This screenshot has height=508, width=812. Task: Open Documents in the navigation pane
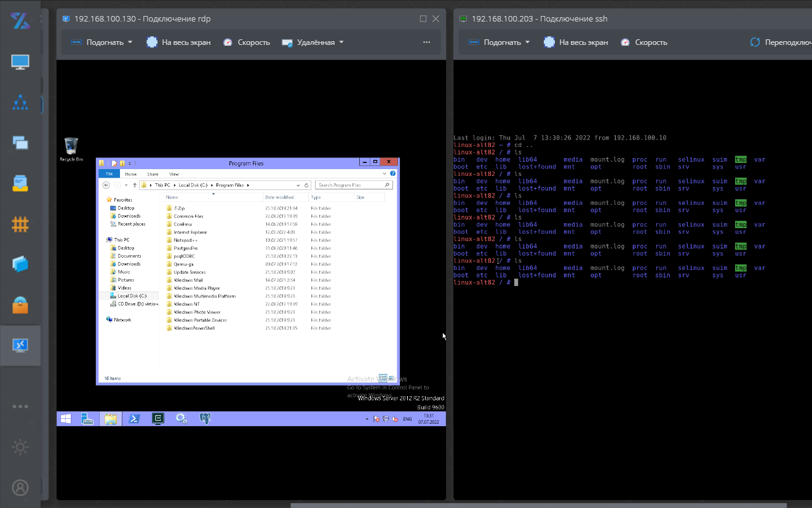[126, 256]
